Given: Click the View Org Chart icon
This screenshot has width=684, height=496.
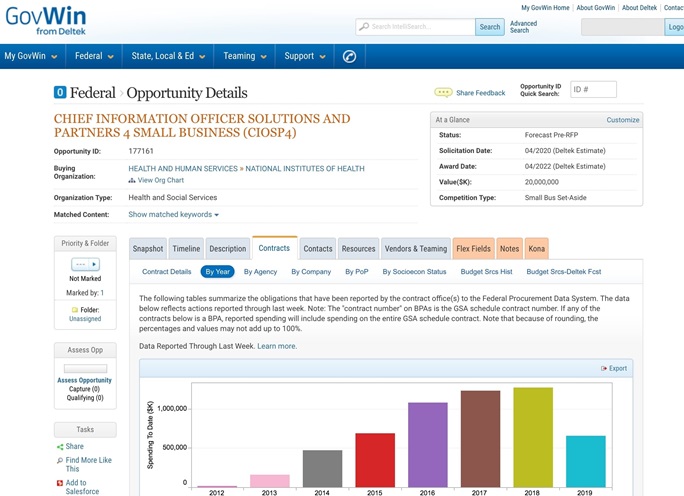Looking at the screenshot, I should pyautogui.click(x=132, y=181).
